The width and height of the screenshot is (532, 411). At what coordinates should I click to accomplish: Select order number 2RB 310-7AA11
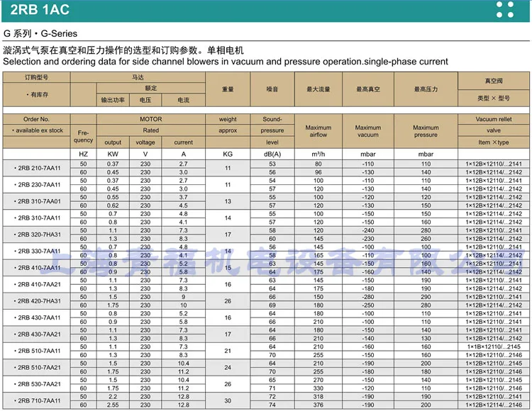[39, 218]
